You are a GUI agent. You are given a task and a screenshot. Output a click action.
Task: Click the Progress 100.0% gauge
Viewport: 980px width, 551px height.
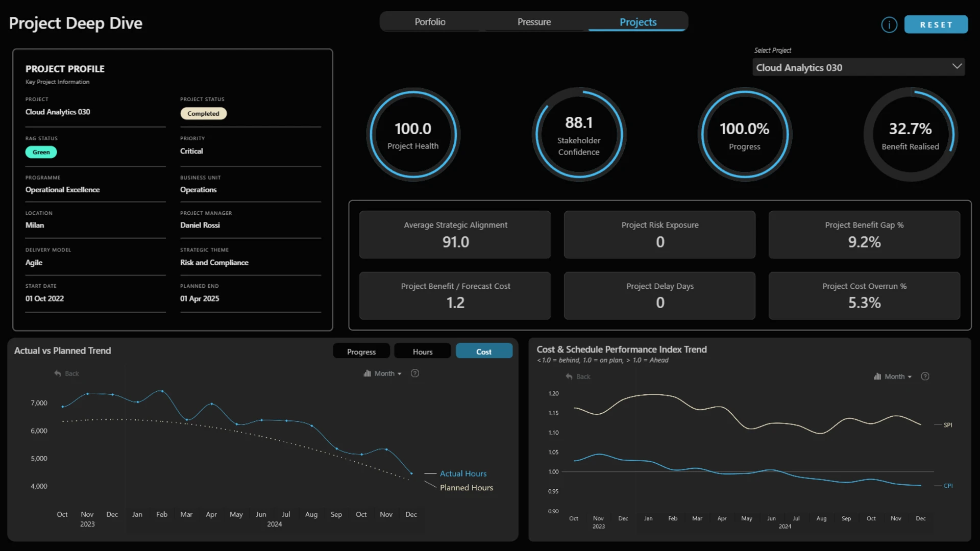[x=744, y=135]
